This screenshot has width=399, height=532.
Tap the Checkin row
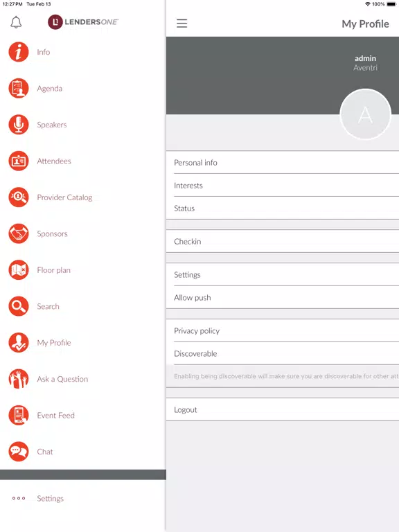tap(283, 241)
